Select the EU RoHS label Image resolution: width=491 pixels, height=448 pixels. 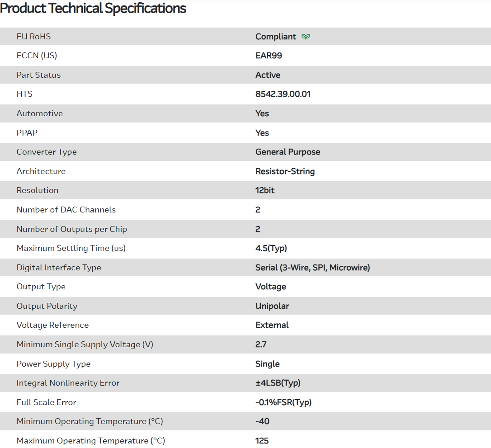click(34, 37)
